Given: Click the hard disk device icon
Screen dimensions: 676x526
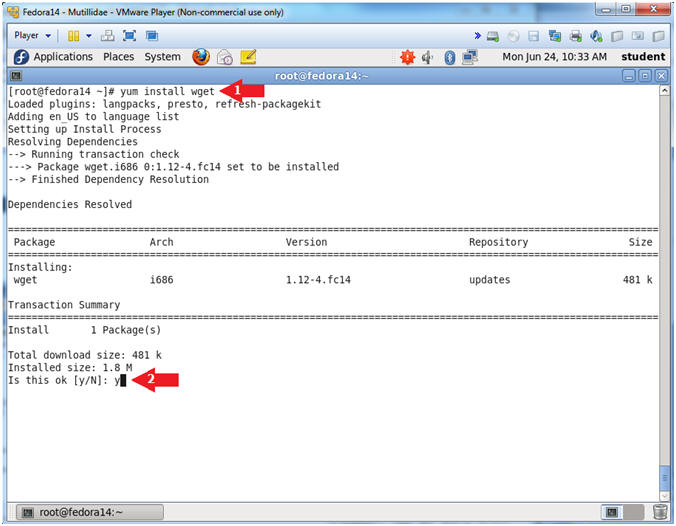Looking at the screenshot, I should [x=493, y=36].
